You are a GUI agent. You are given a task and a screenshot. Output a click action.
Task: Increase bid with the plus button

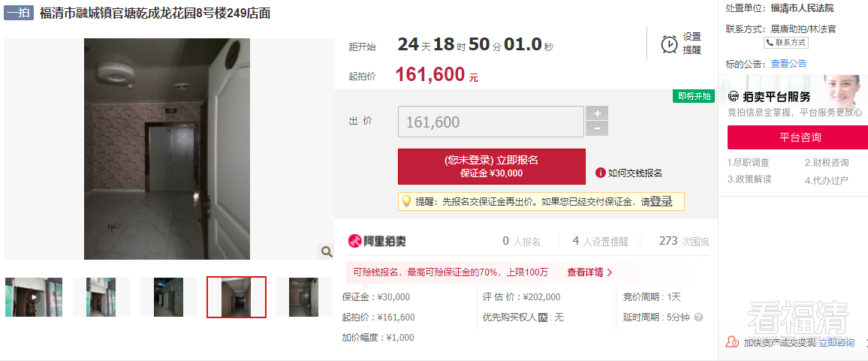coord(597,113)
